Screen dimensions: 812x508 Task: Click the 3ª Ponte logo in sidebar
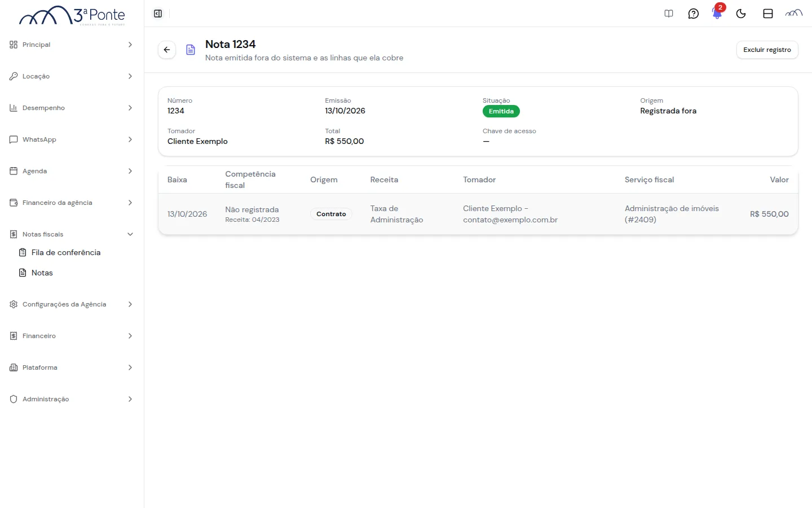coord(72,16)
